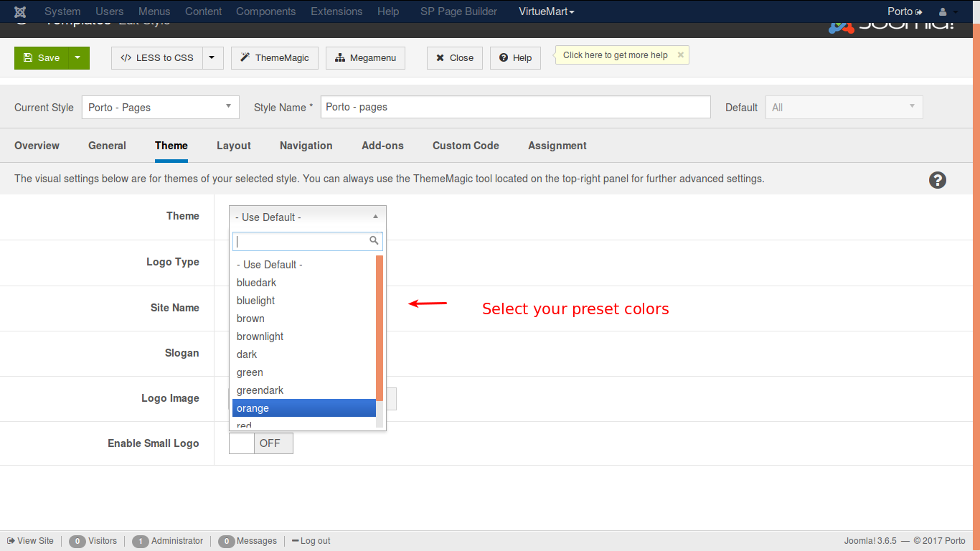Click the green Save button
The height and width of the screenshot is (551, 980).
click(42, 58)
